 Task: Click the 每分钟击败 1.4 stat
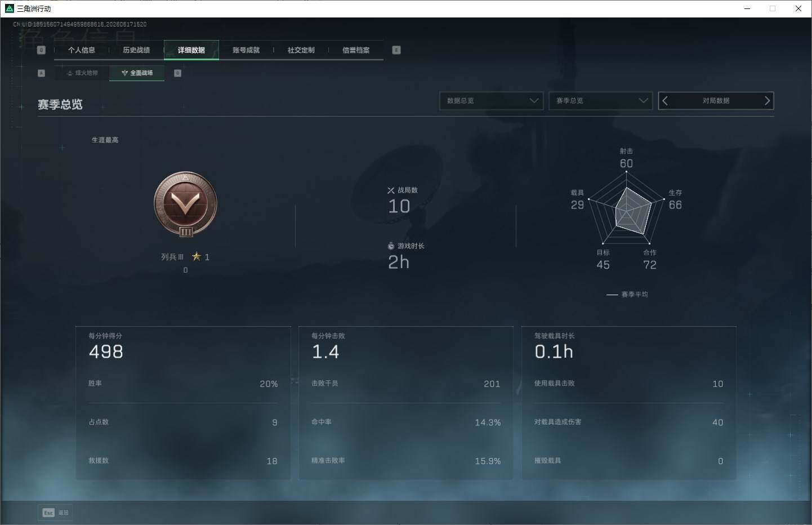click(x=328, y=346)
